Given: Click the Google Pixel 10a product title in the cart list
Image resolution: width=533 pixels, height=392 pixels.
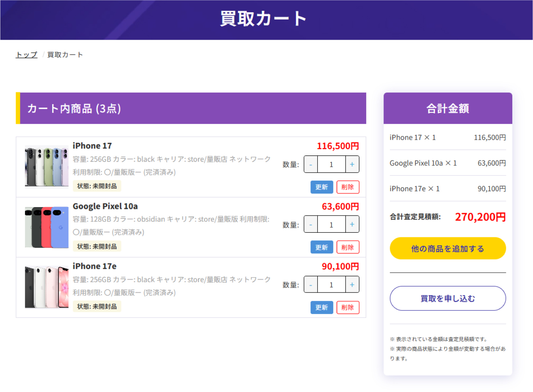Looking at the screenshot, I should click(105, 206).
